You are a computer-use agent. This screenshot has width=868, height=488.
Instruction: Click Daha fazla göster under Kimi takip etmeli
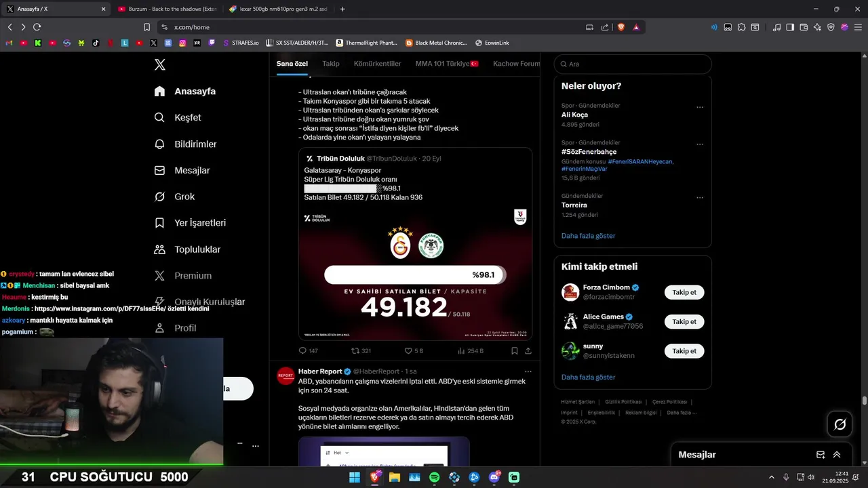[589, 377]
